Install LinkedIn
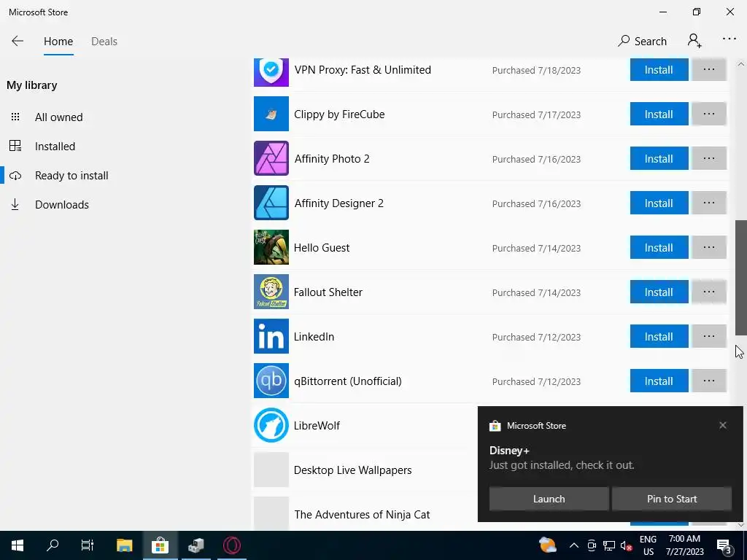This screenshot has width=747, height=560. (x=659, y=336)
